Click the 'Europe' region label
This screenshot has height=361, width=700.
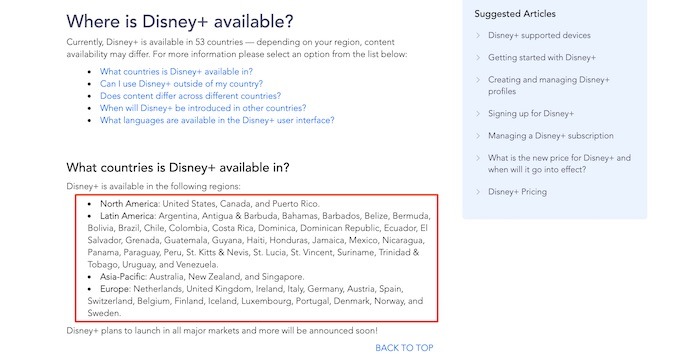pyautogui.click(x=115, y=289)
